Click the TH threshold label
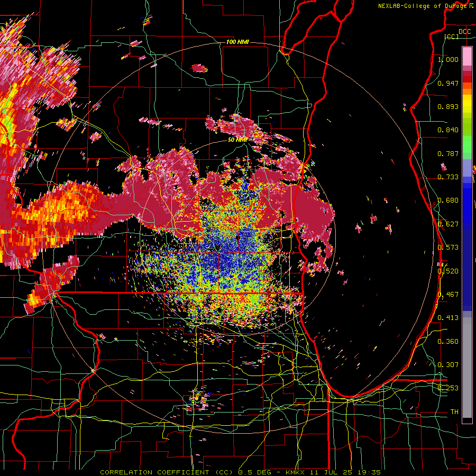This screenshot has width=476, height=476. tap(454, 412)
